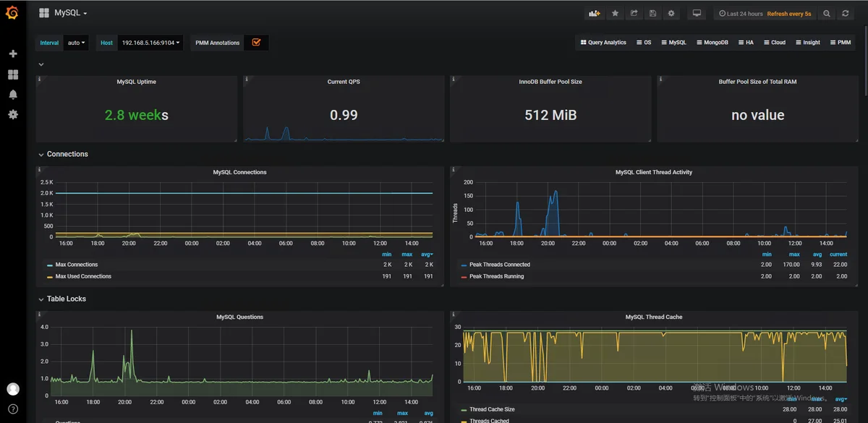Click the Max Connections legend color swatch

click(50, 265)
